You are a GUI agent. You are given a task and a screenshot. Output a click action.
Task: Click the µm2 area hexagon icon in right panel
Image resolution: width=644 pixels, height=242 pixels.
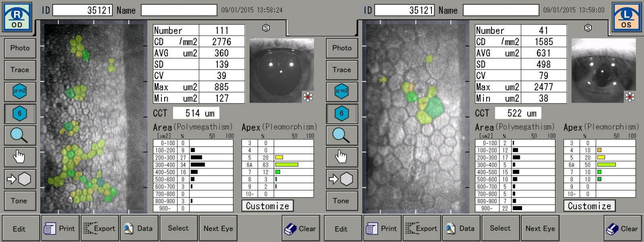pos(342,92)
